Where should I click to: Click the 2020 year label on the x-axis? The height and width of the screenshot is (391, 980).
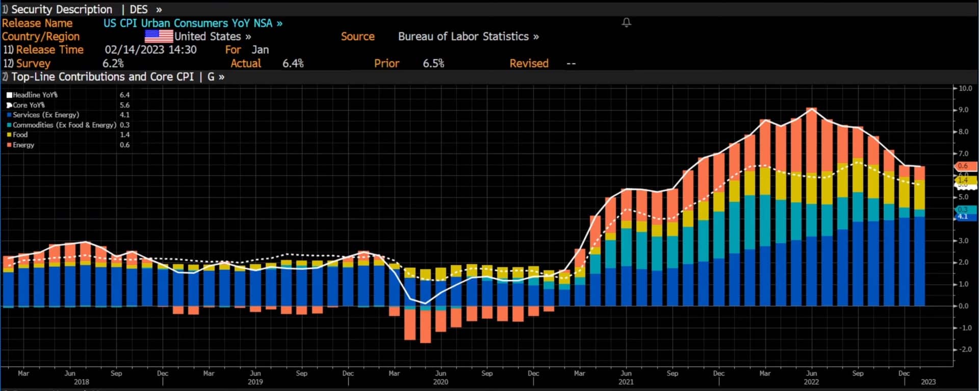pyautogui.click(x=441, y=382)
